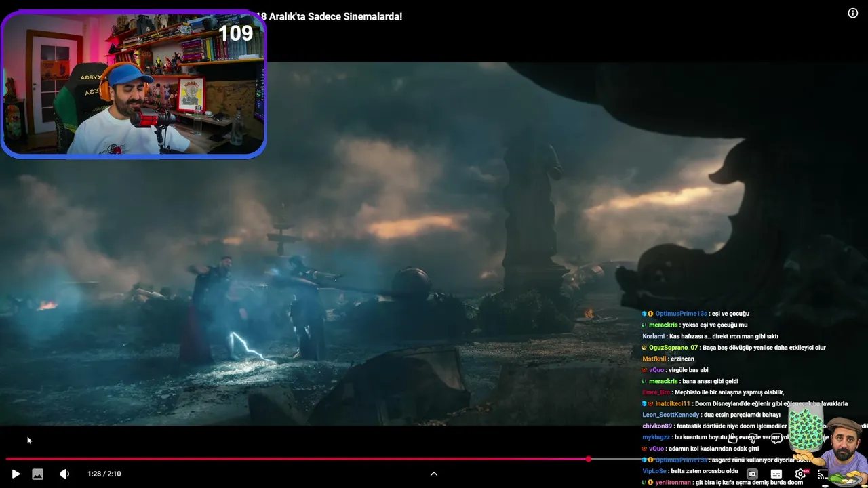Viewport: 868px width, 488px height.
Task: Select chivkon89 username in chat
Action: pyautogui.click(x=657, y=426)
